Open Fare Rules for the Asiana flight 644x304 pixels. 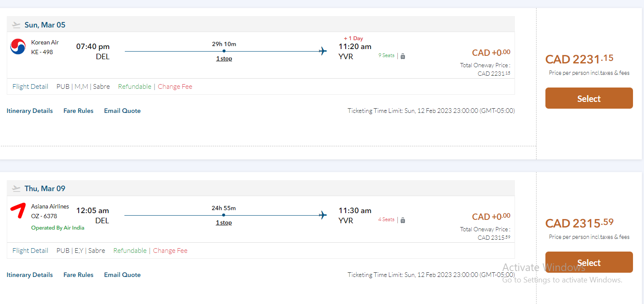tap(78, 275)
